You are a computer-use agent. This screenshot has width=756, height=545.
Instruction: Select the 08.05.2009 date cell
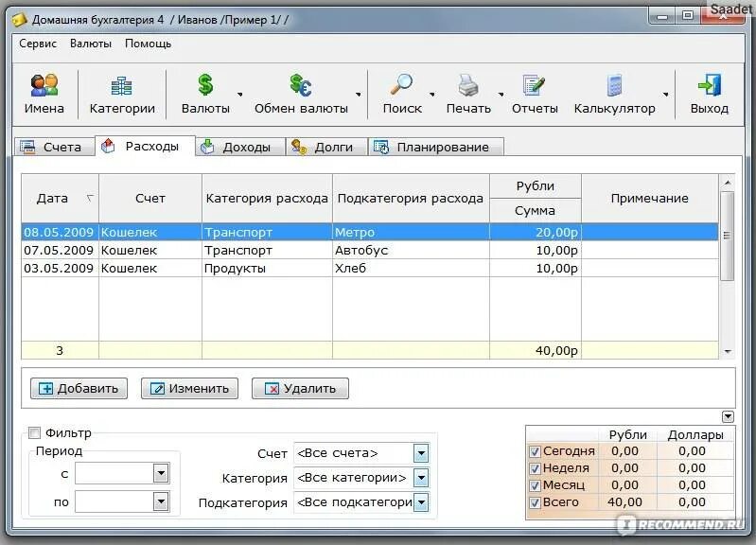click(x=61, y=232)
